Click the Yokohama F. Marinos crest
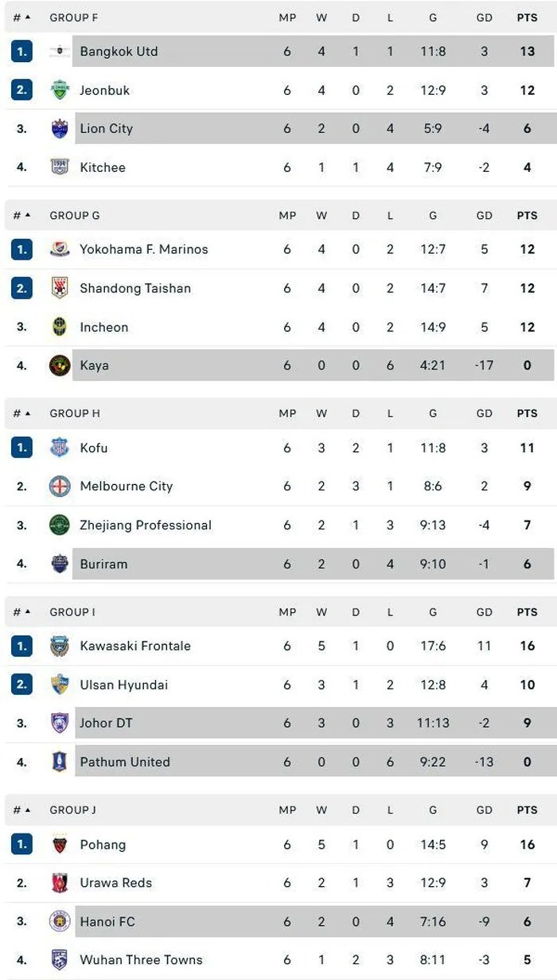The height and width of the screenshot is (980, 557). click(x=60, y=249)
